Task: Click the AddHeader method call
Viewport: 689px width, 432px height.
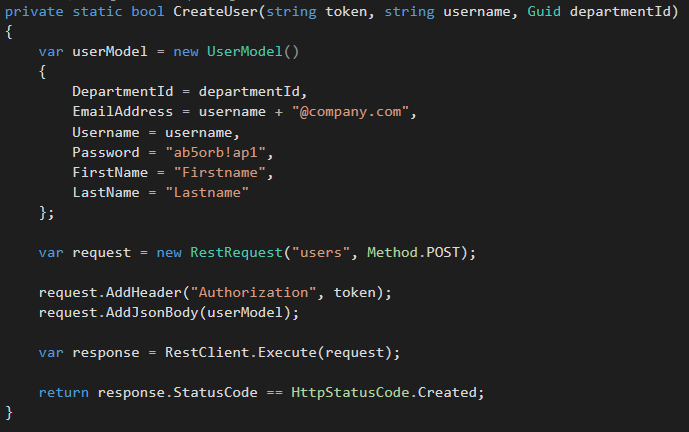Action: click(144, 292)
